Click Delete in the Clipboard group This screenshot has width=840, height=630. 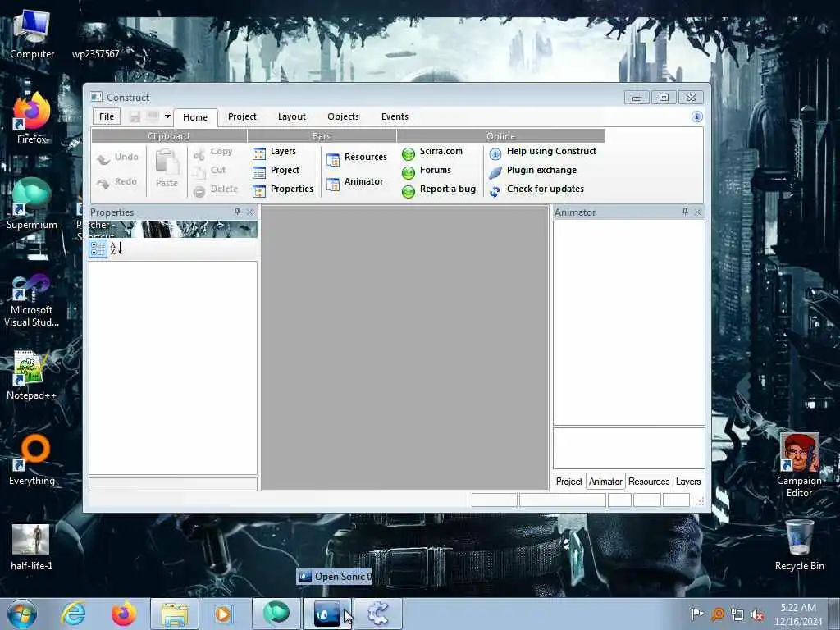tap(216, 189)
